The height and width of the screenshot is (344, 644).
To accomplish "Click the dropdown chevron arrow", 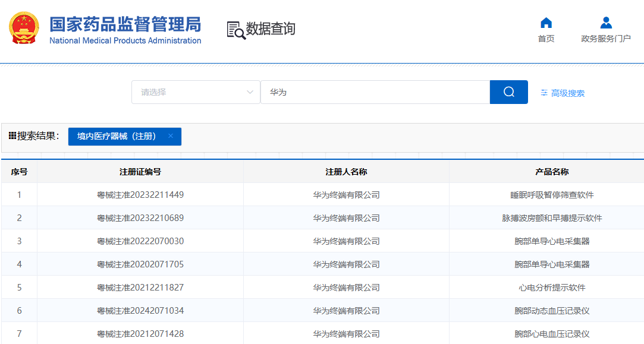I will tap(250, 92).
